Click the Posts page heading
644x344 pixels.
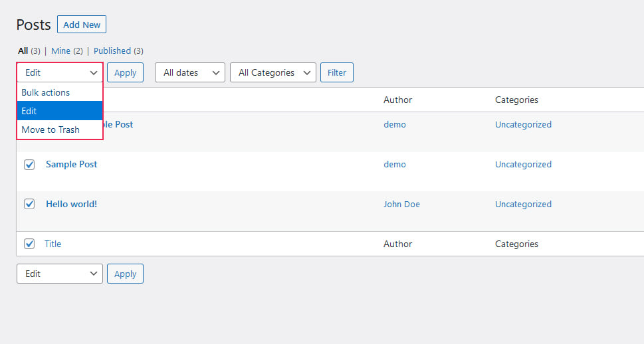[x=34, y=25]
